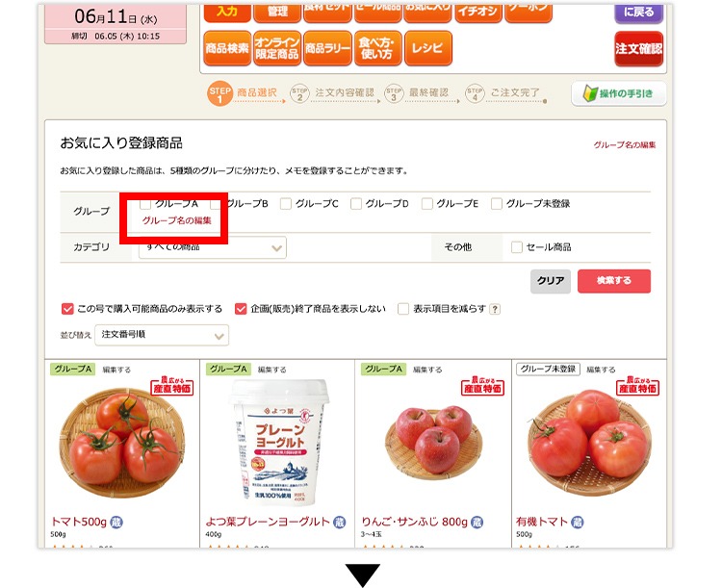This screenshot has width=722, height=588.
Task: Click 蔵 icon beside よつ葉プレーンヨーグルト
Action: coord(340,523)
